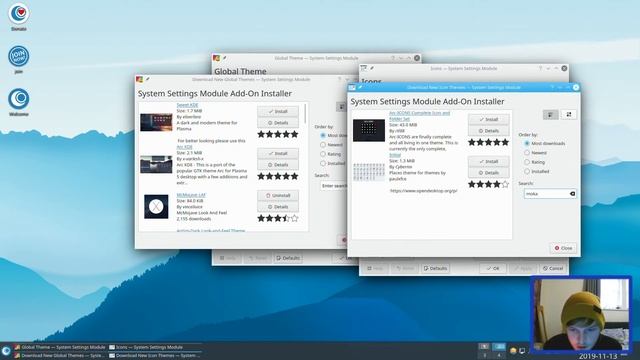The width and height of the screenshot is (640, 360).
Task: Open the opendesktop.org link in the icon list
Action: [424, 191]
